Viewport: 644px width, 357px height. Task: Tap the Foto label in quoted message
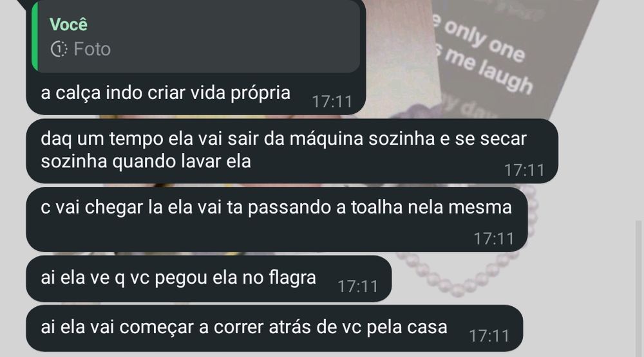coord(92,50)
